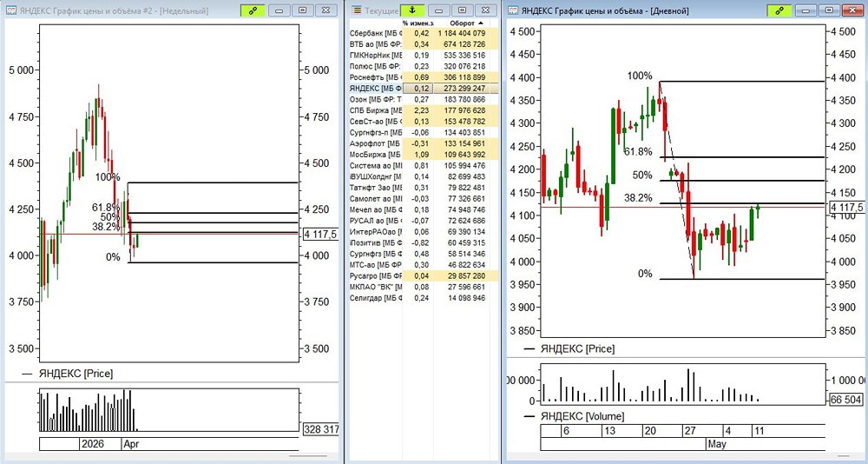This screenshot has width=868, height=464.
Task: Select the Сбербанк row in the table
Action: (424, 33)
